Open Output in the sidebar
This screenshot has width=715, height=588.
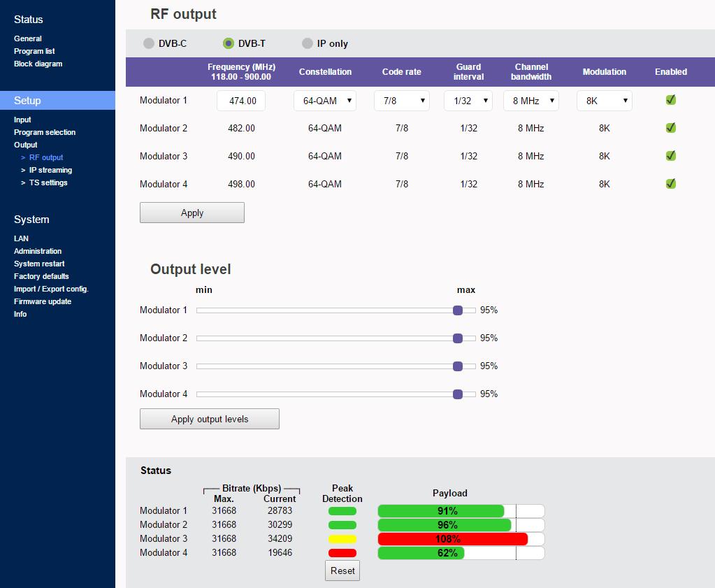(26, 145)
